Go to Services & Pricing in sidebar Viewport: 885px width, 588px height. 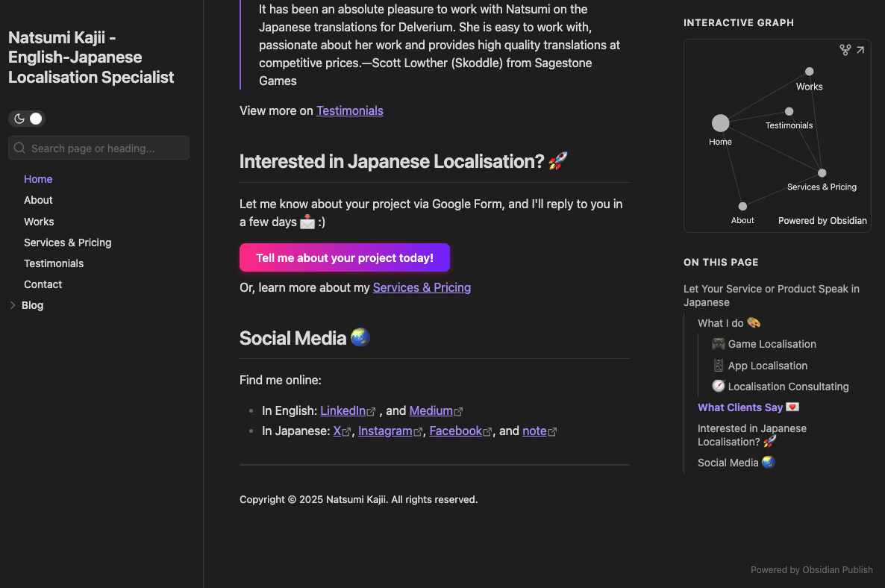67,243
